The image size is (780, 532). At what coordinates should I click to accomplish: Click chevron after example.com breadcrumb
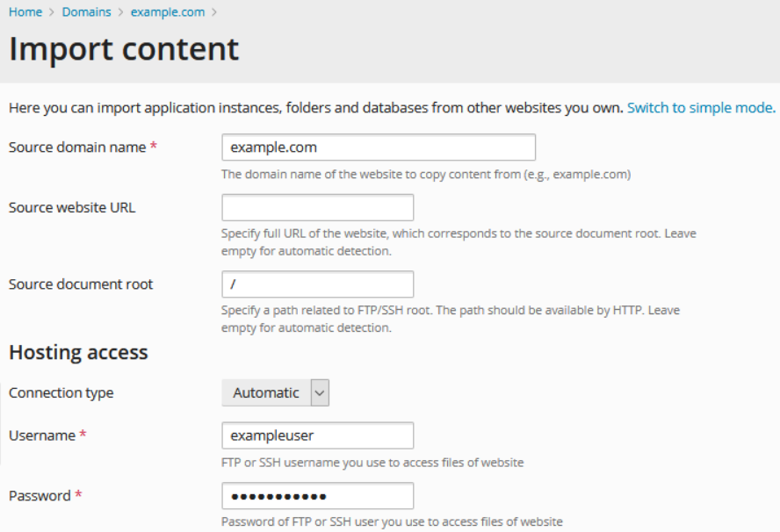click(214, 12)
